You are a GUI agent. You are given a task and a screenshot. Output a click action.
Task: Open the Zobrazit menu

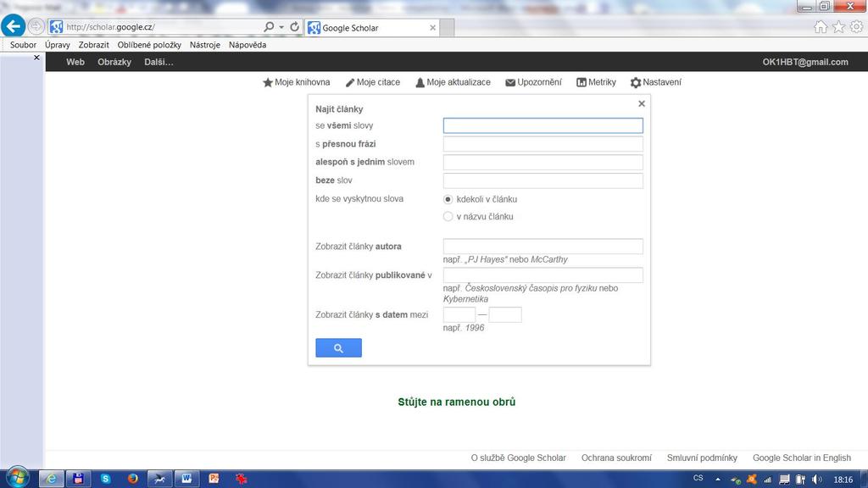coord(93,45)
